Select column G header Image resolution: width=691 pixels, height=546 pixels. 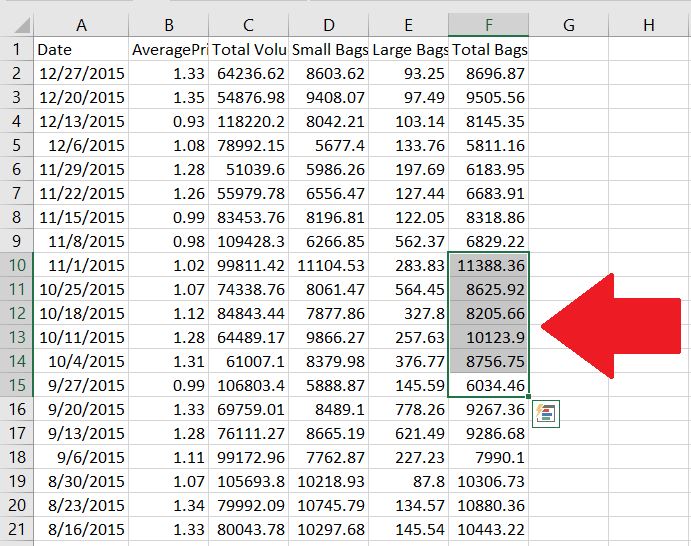coord(568,25)
